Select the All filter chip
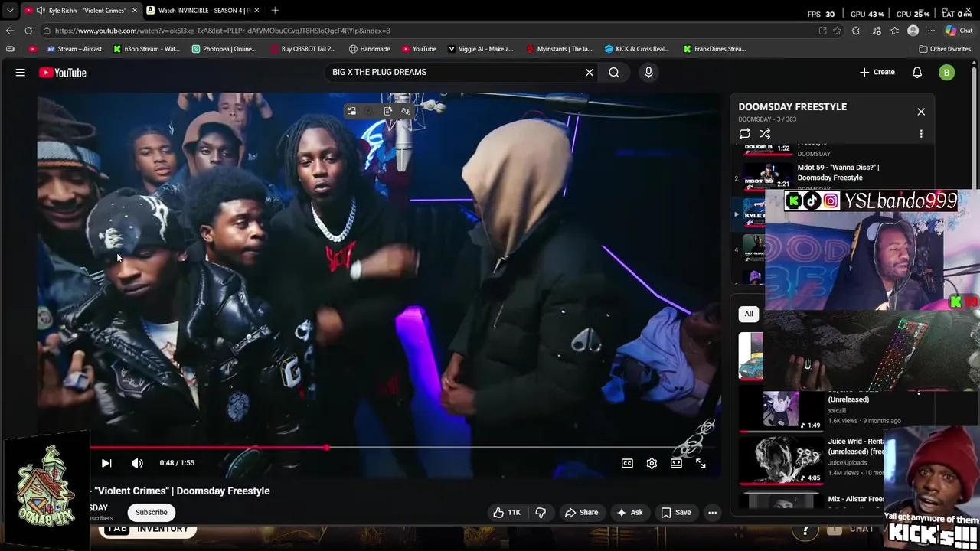 click(749, 314)
